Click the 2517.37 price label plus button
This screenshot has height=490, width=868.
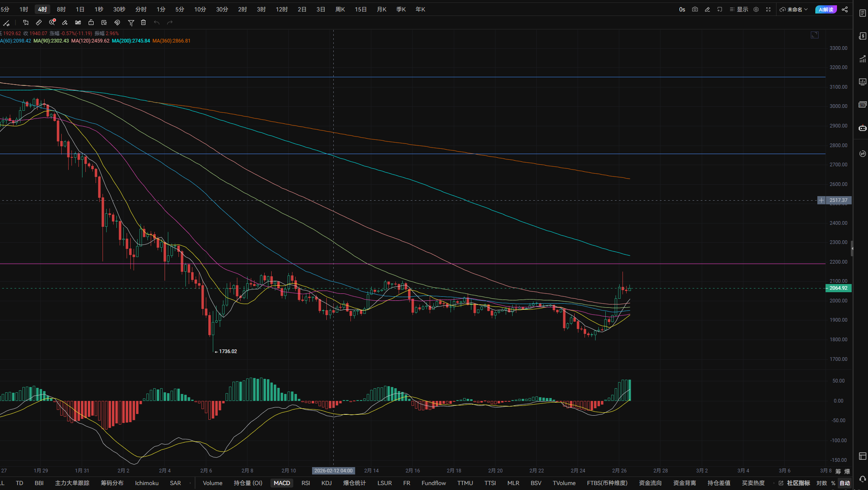tap(821, 200)
